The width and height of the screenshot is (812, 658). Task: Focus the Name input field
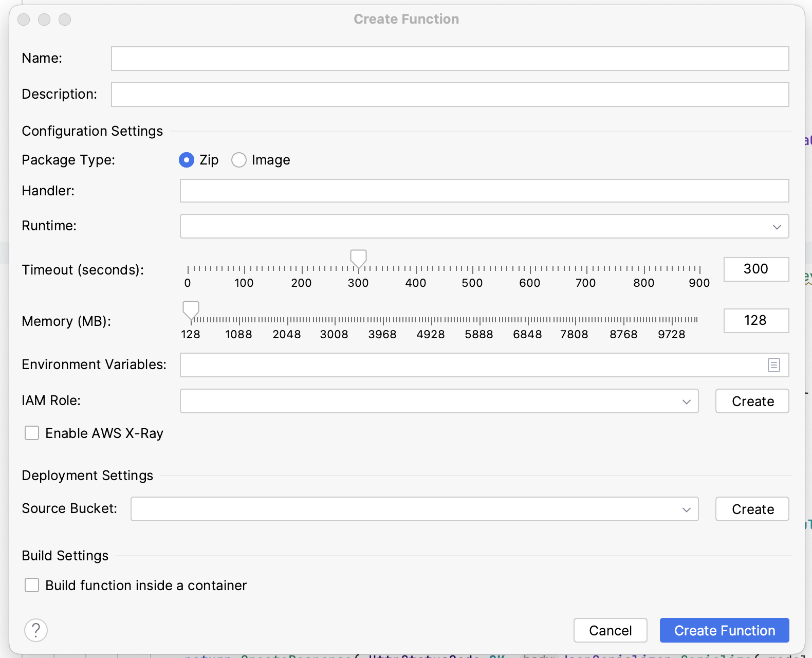(450, 59)
